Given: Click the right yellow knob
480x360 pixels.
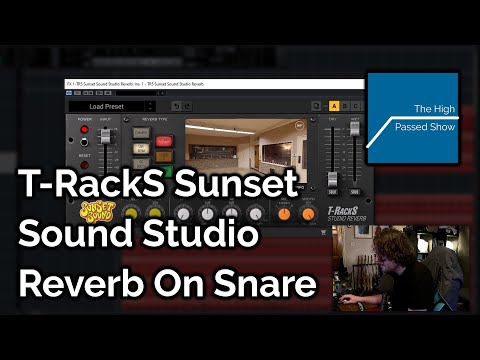Looking at the screenshot, I should coord(155,214).
